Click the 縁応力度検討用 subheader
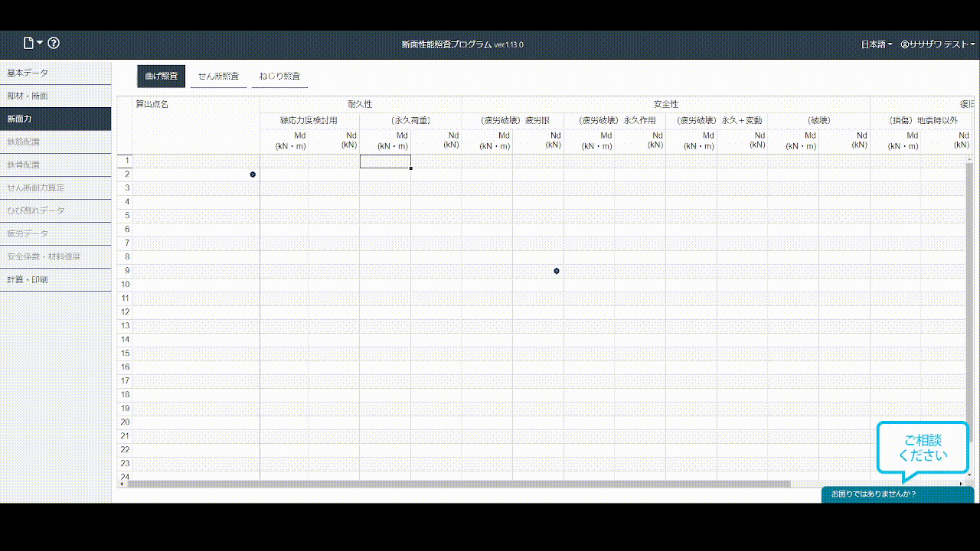This screenshot has width=980, height=551. (309, 120)
